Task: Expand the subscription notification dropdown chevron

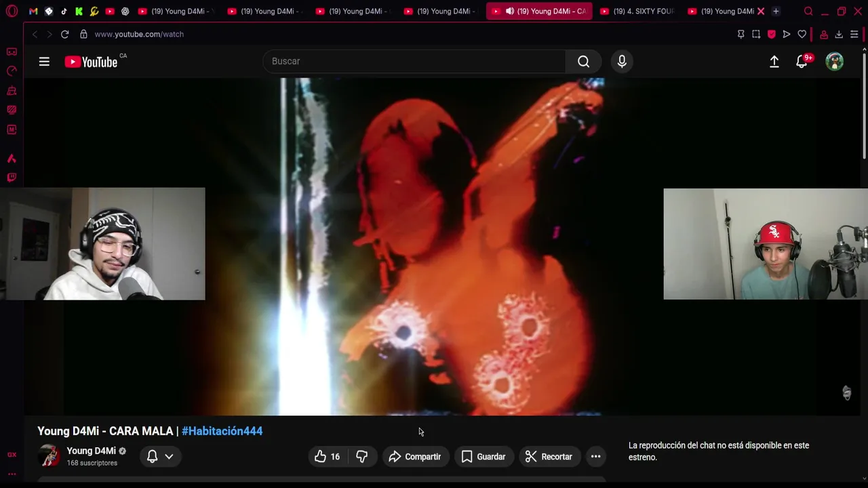Action: click(x=169, y=457)
